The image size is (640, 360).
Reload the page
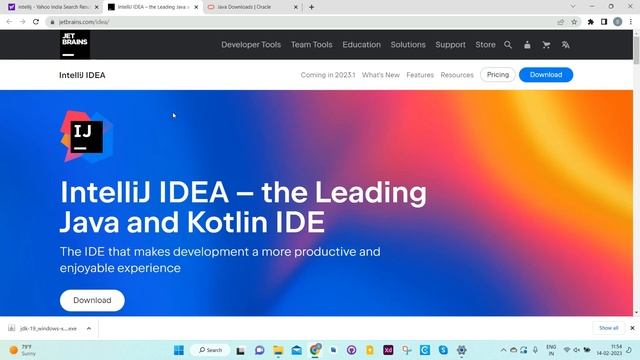pyautogui.click(x=36, y=22)
